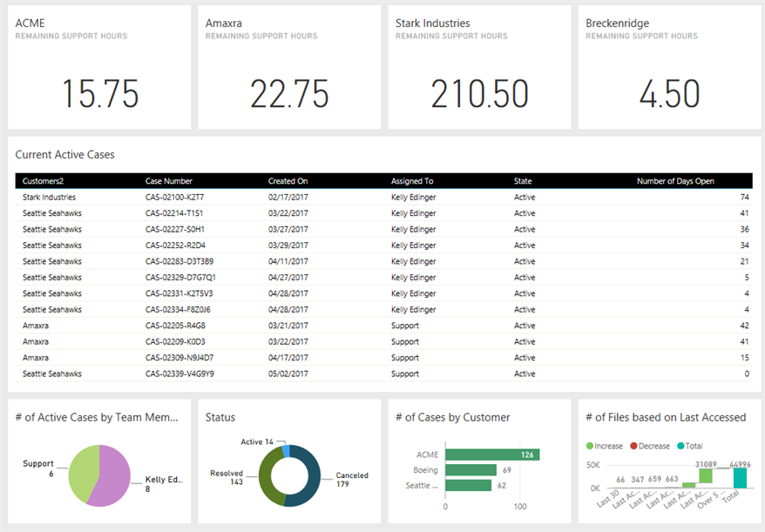Screen dimensions: 765x532
Task: Click the created date 04/11/2017
Action: 288,261
